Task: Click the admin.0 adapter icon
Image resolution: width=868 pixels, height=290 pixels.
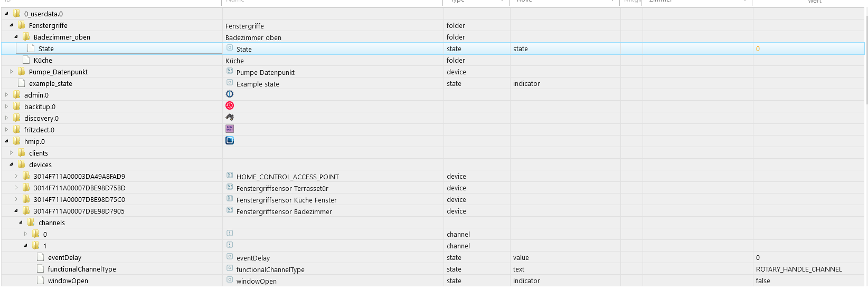Action: click(x=230, y=94)
